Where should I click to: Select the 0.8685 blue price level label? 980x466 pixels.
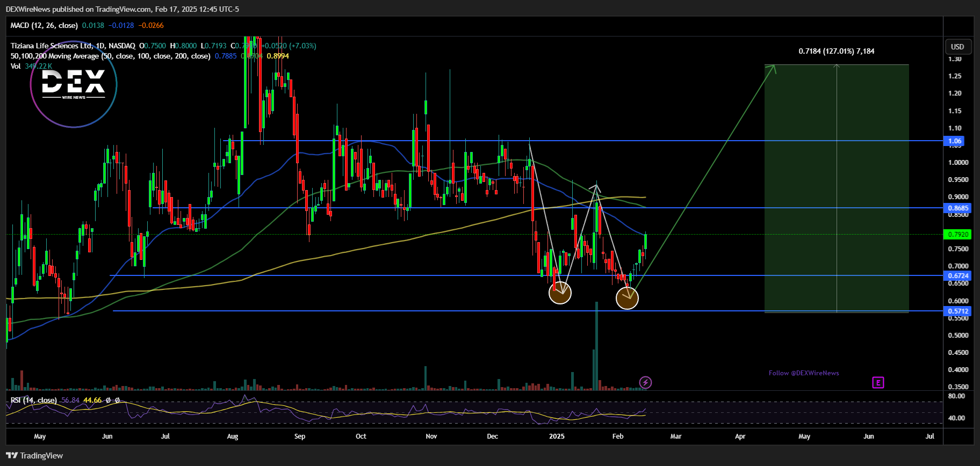[957, 208]
